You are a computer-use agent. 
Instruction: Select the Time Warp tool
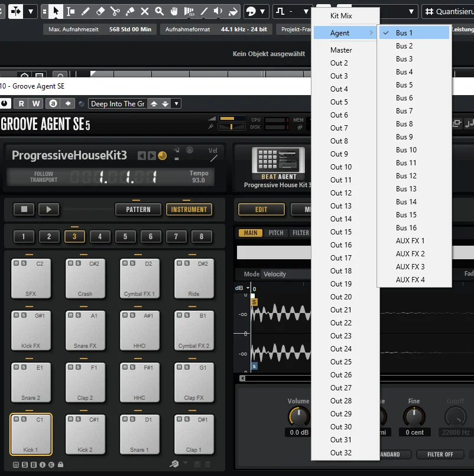coord(189,12)
